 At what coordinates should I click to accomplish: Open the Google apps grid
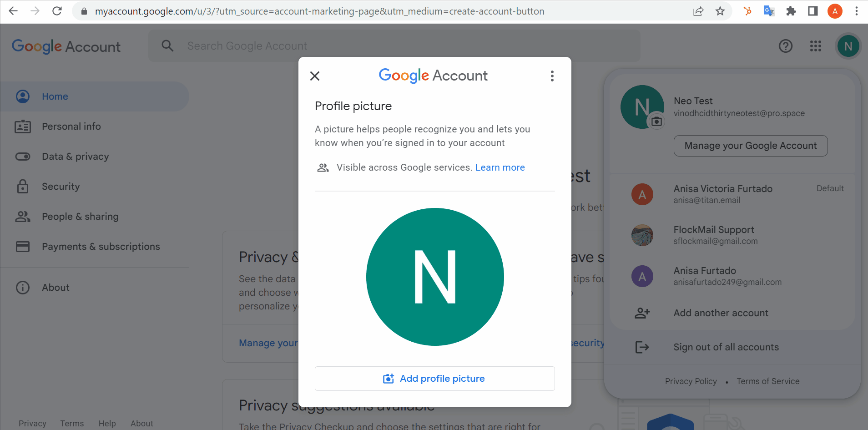coord(816,46)
